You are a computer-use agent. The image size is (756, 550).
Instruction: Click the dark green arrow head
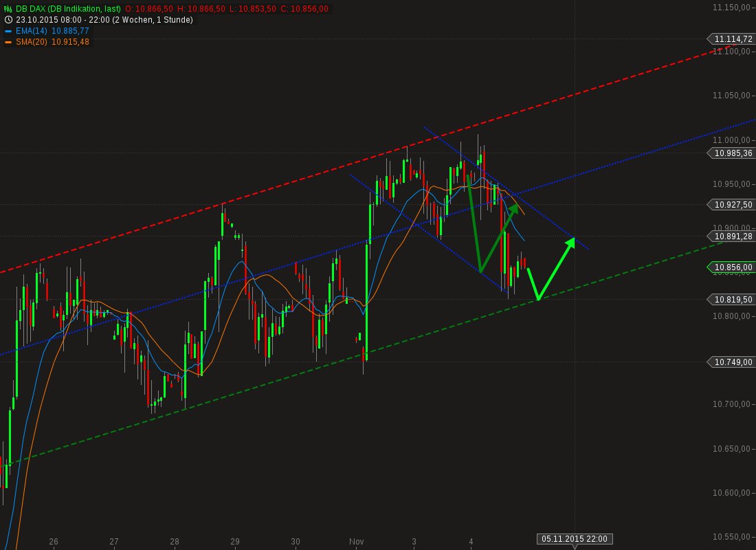(x=514, y=208)
